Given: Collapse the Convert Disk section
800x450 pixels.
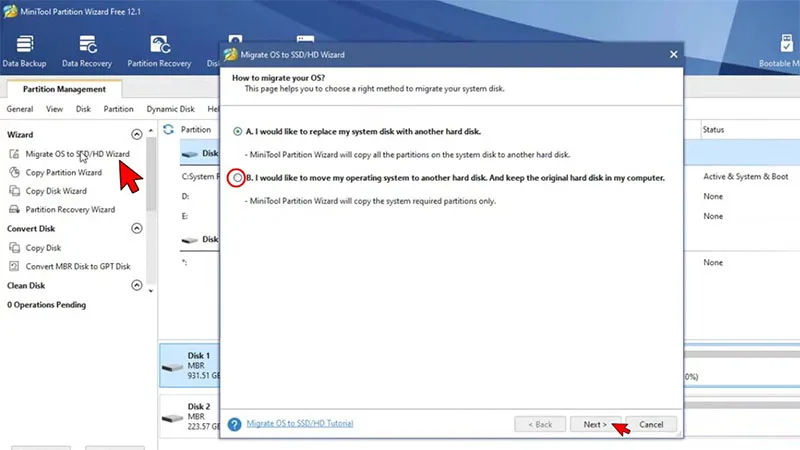Looking at the screenshot, I should (x=137, y=229).
